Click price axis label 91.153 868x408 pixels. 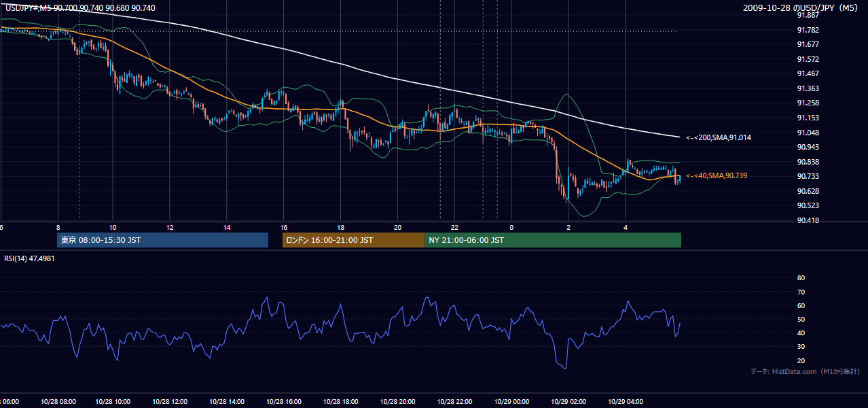pos(808,118)
